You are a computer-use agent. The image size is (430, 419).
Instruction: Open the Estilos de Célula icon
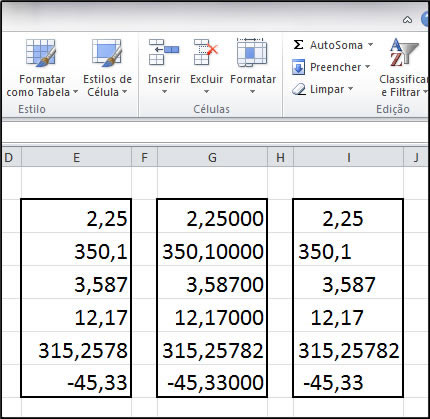click(107, 53)
